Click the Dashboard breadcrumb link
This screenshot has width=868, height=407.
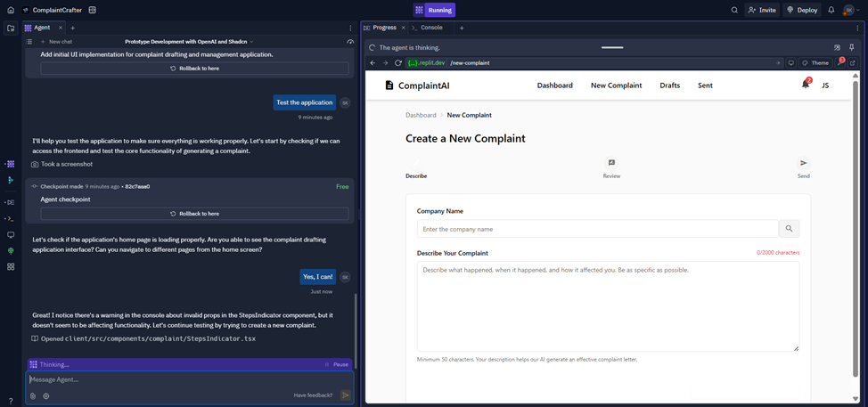click(x=421, y=115)
